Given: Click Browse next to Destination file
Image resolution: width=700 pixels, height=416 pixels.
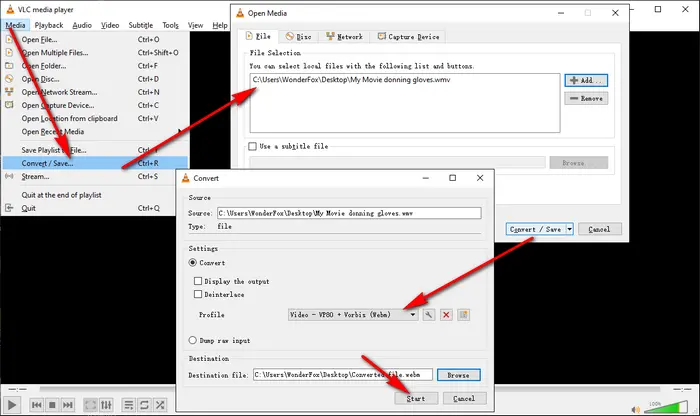Looking at the screenshot, I should tap(458, 375).
